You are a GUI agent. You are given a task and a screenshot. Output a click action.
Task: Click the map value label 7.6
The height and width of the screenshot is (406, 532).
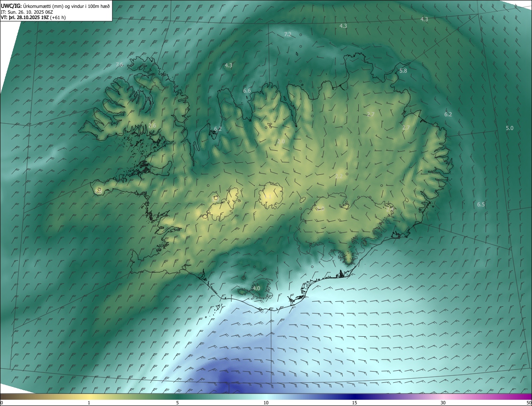click(x=119, y=65)
